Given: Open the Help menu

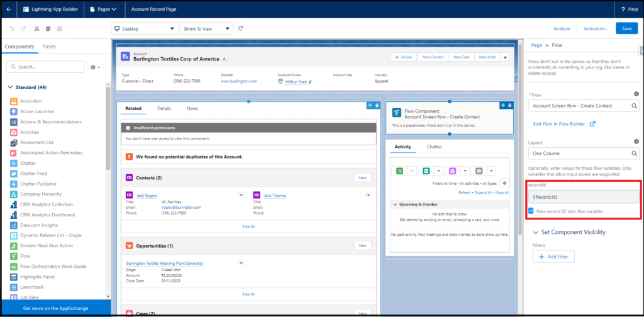Looking at the screenshot, I should point(629,9).
